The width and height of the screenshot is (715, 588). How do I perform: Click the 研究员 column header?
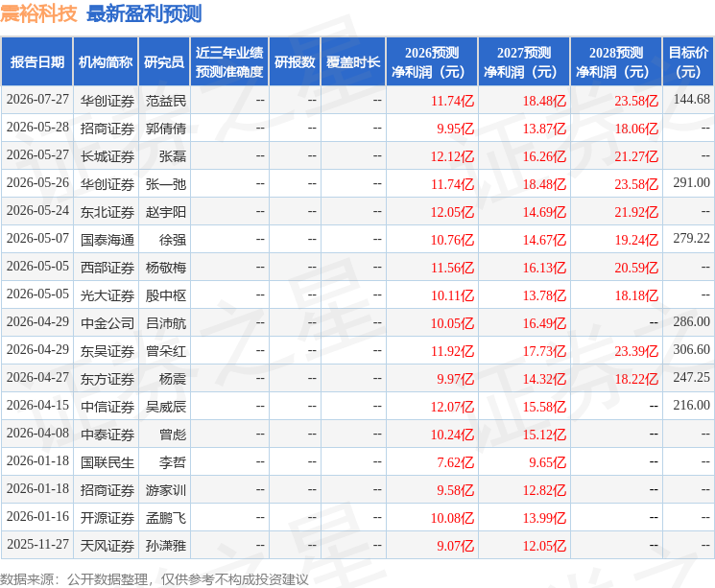click(x=164, y=62)
